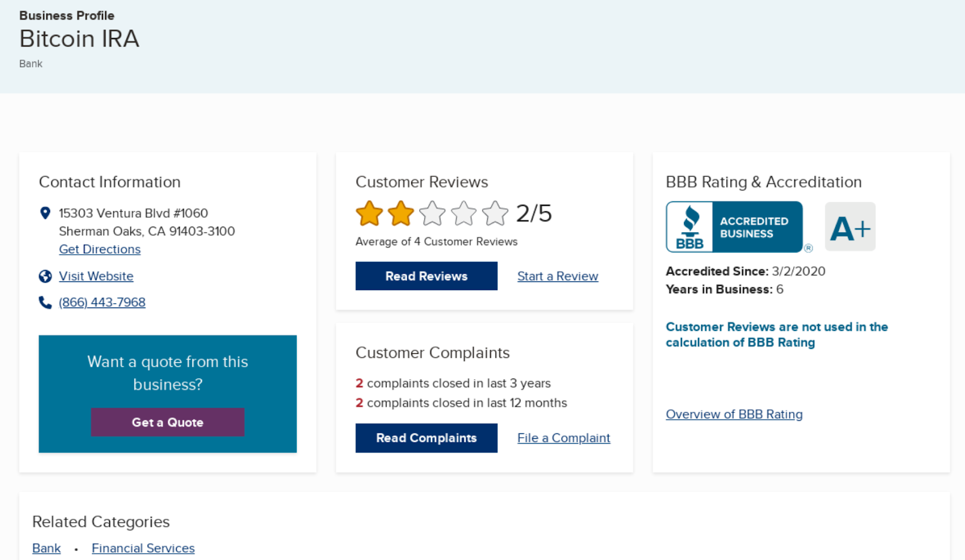
Task: Open the Overview of BBB Rating link
Action: click(734, 414)
